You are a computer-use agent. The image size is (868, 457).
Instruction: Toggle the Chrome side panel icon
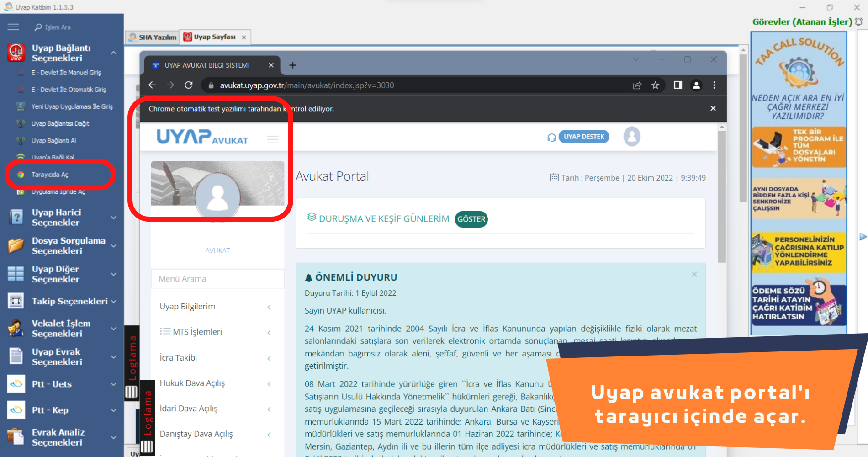(x=678, y=85)
